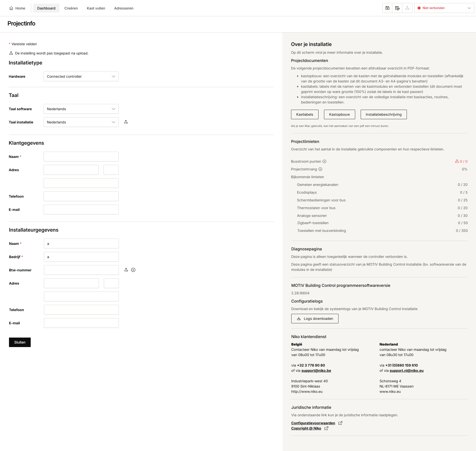Open the support.nl@niko.eu email link
The height and width of the screenshot is (451, 476).
click(406, 371)
